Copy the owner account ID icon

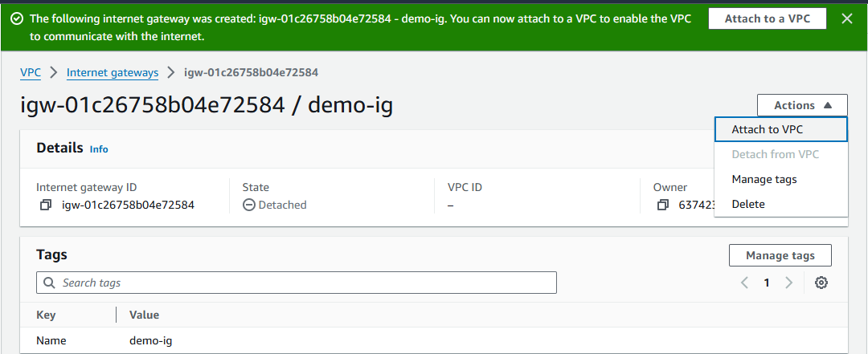coord(662,205)
